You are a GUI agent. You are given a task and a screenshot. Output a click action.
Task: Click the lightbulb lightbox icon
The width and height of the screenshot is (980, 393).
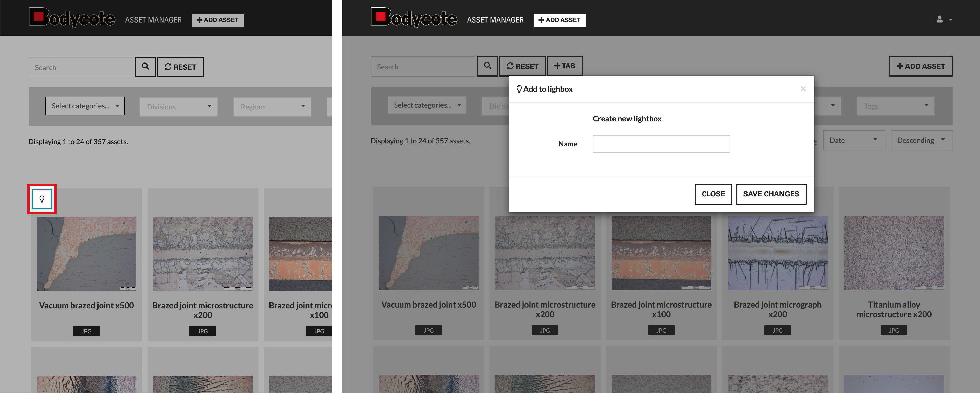coord(42,199)
